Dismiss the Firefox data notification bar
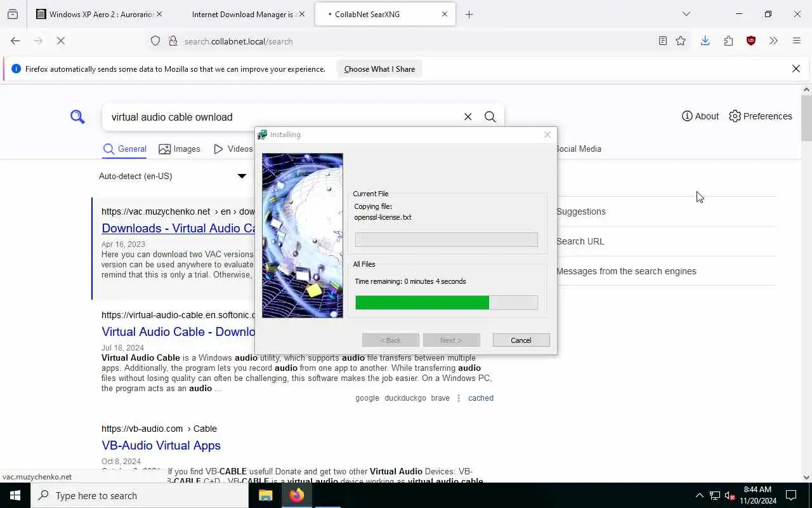812x508 pixels. pos(796,69)
